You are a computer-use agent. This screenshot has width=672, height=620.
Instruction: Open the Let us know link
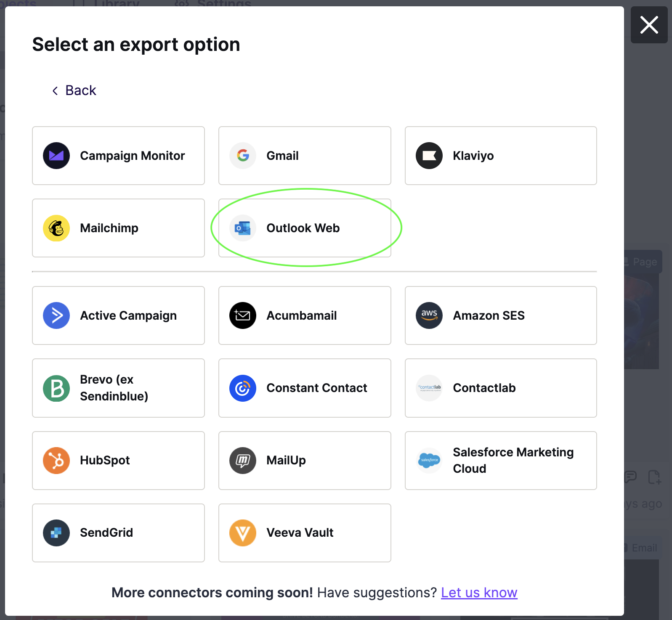(x=479, y=592)
